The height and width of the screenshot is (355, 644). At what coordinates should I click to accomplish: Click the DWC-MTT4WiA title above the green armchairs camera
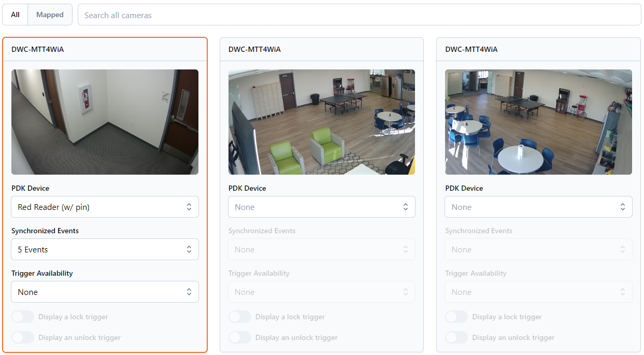tap(254, 49)
